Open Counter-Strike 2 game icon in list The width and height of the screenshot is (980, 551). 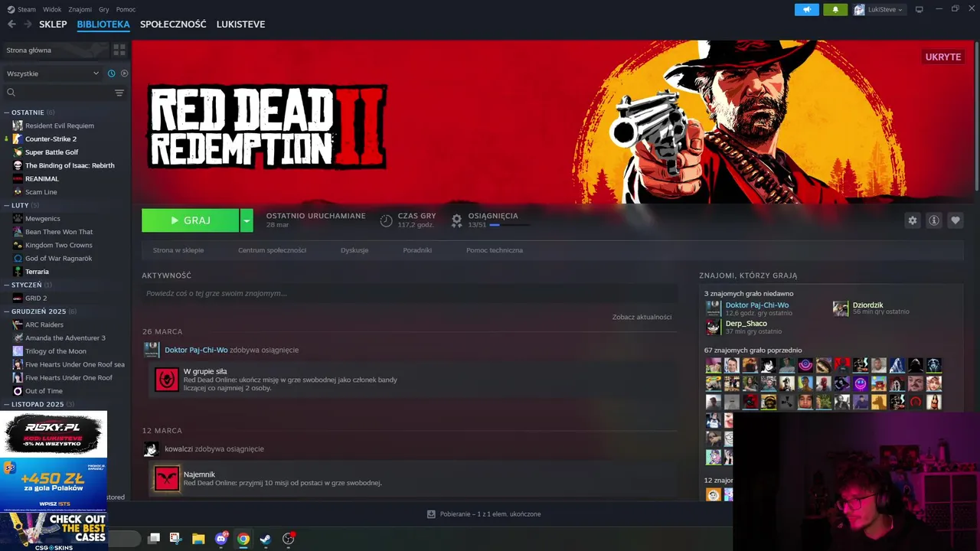coord(18,139)
